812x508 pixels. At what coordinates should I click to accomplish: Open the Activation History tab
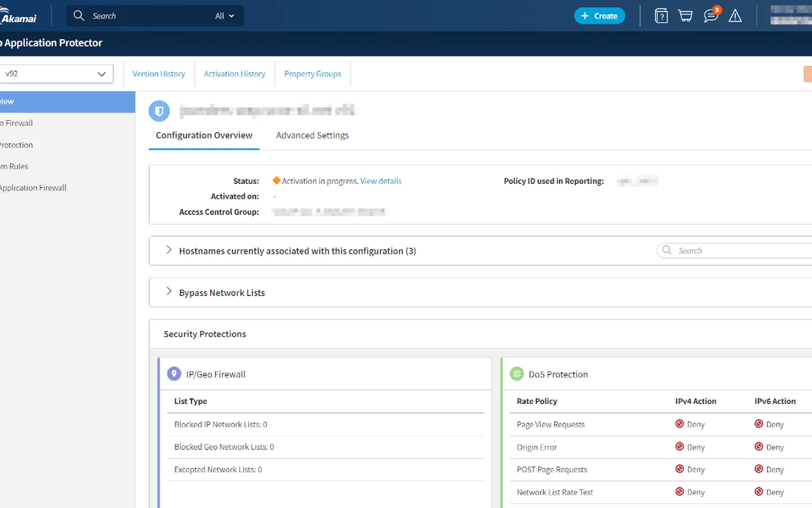(234, 74)
